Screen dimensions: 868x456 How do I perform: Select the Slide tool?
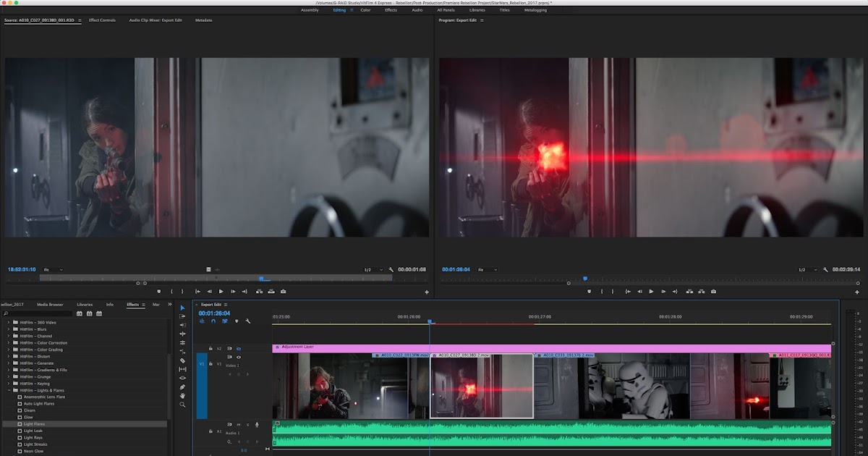pyautogui.click(x=182, y=378)
